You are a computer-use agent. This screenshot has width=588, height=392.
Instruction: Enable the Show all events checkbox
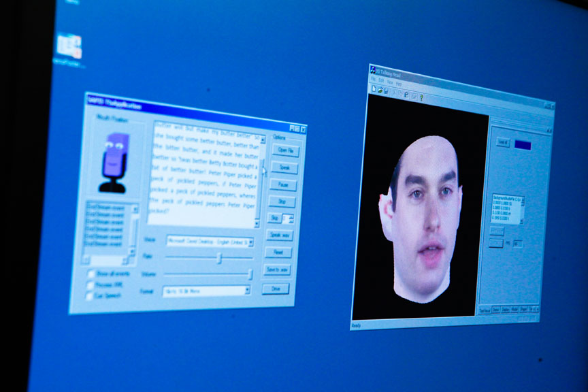[x=91, y=274]
